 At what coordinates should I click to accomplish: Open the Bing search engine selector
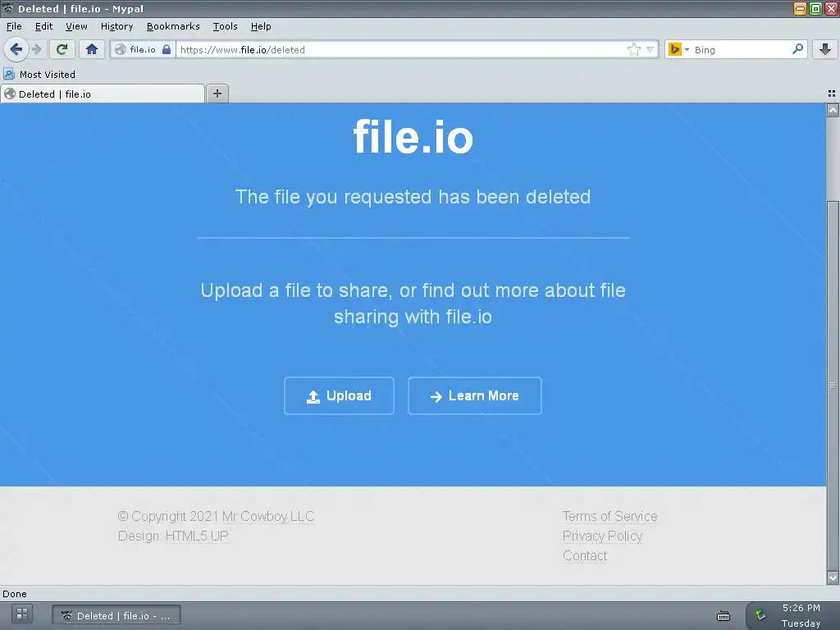click(678, 49)
